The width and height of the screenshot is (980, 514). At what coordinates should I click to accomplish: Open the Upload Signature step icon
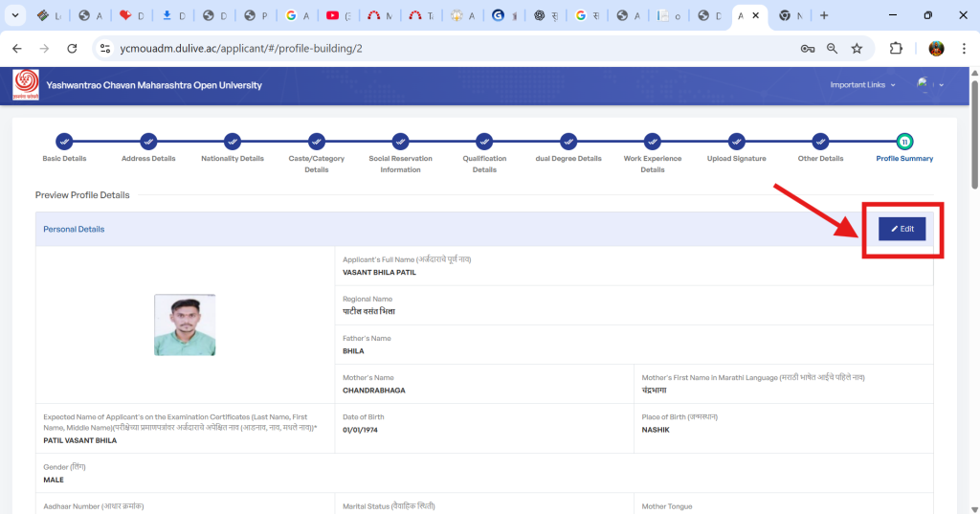coord(736,141)
